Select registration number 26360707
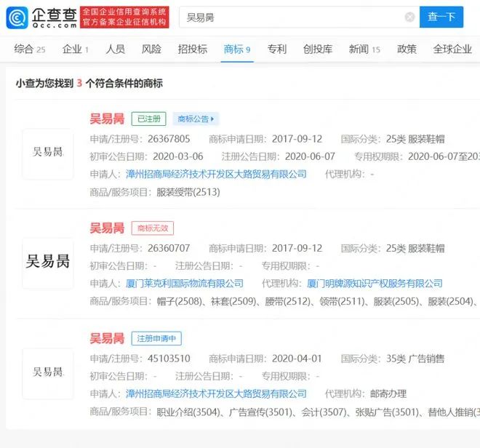The height and width of the screenshot is (448, 480). 169,248
